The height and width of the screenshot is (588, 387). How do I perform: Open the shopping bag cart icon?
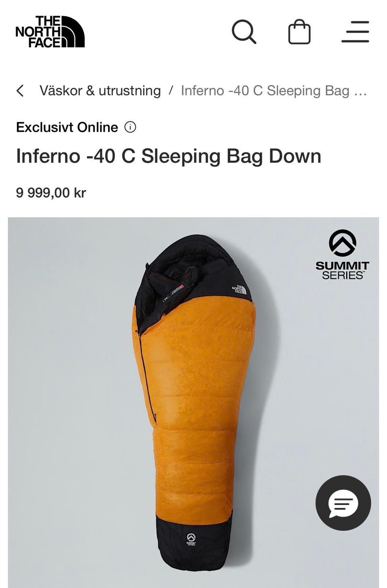(300, 31)
